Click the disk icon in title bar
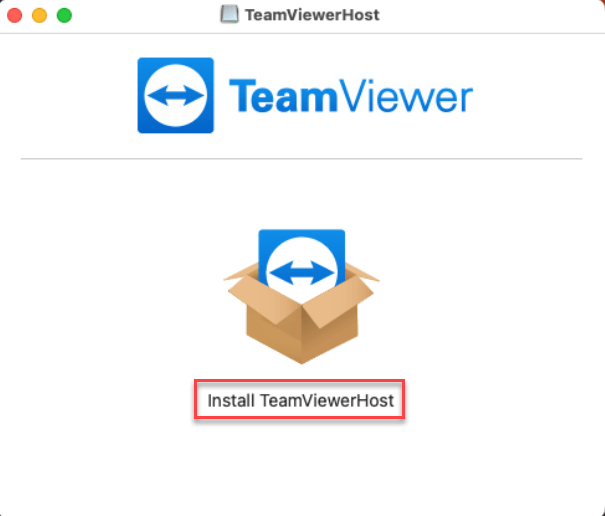Image resolution: width=605 pixels, height=516 pixels. click(229, 15)
